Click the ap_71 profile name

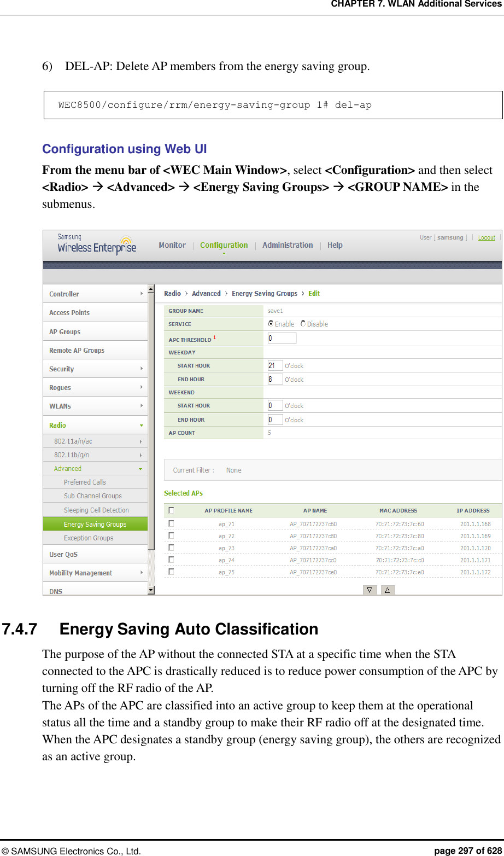click(227, 524)
